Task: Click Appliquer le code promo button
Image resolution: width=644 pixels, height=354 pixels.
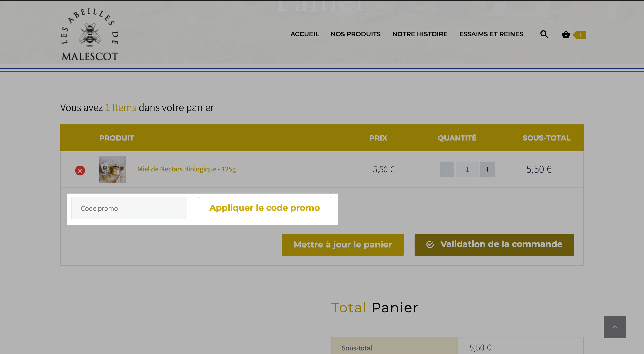Action: tap(265, 208)
